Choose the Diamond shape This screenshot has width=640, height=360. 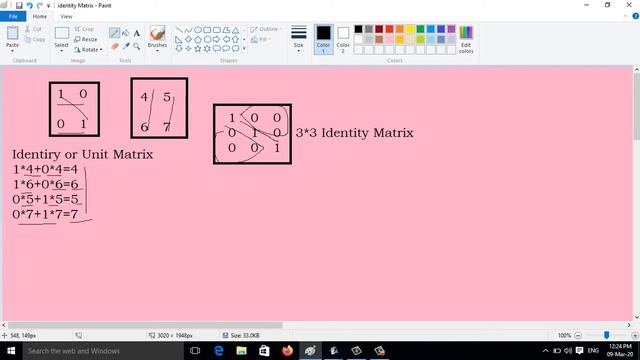point(188,40)
